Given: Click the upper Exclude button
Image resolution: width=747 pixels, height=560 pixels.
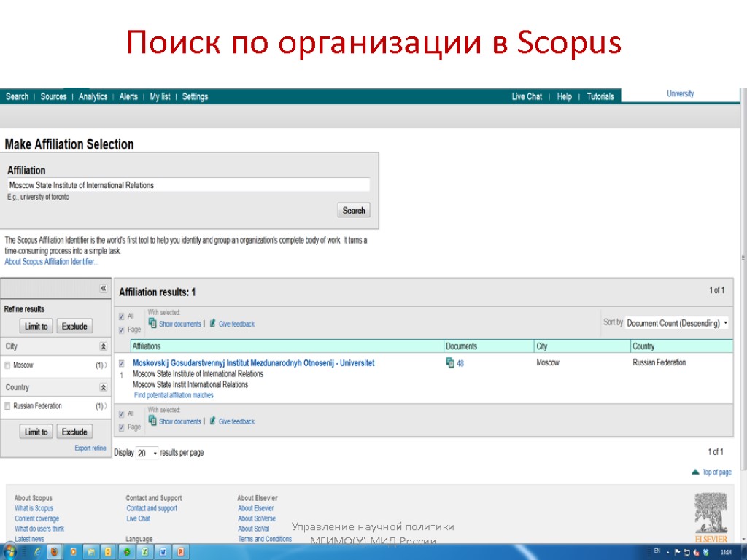Looking at the screenshot, I should (x=74, y=326).
